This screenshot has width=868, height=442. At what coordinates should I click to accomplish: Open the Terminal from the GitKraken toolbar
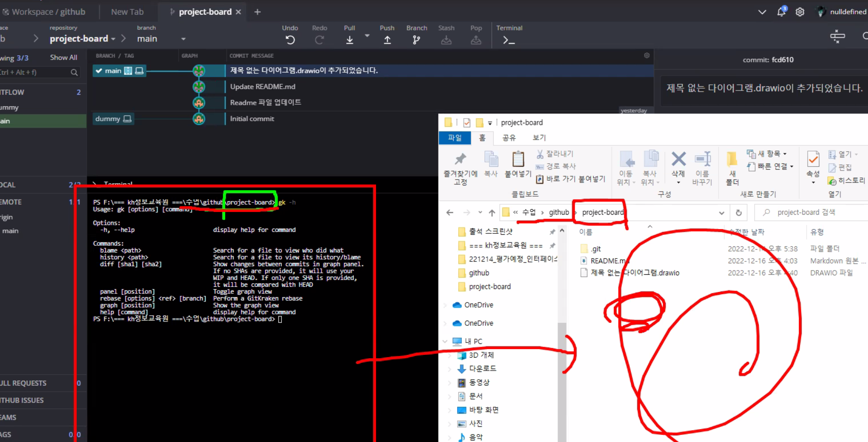pyautogui.click(x=509, y=40)
